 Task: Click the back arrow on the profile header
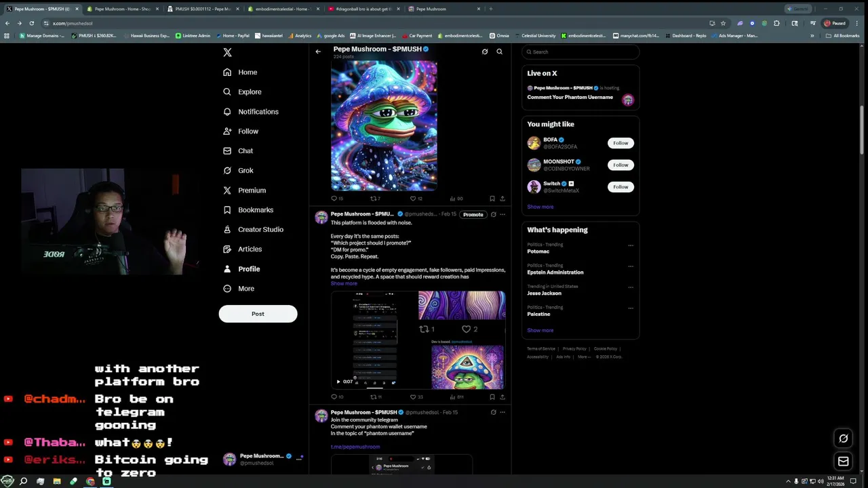tap(318, 52)
